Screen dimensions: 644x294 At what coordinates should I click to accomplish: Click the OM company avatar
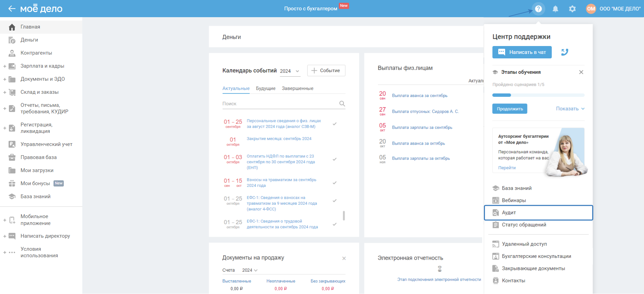coord(591,9)
